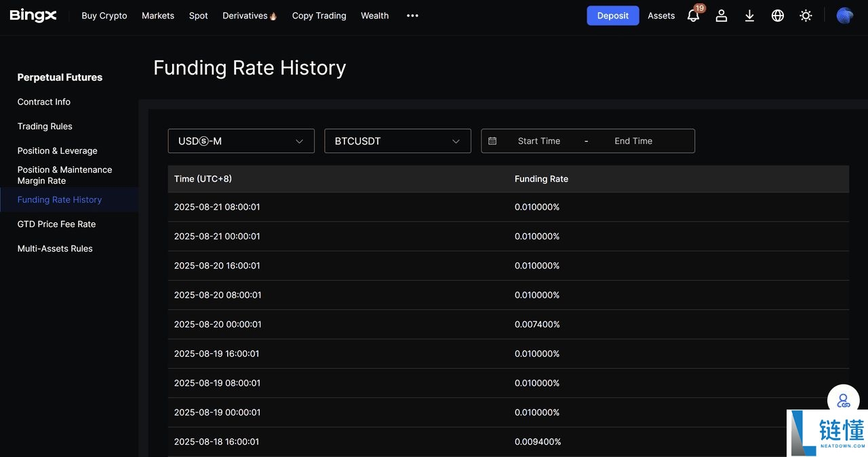The image size is (868, 457).
Task: Click the download app icon
Action: click(x=749, y=16)
